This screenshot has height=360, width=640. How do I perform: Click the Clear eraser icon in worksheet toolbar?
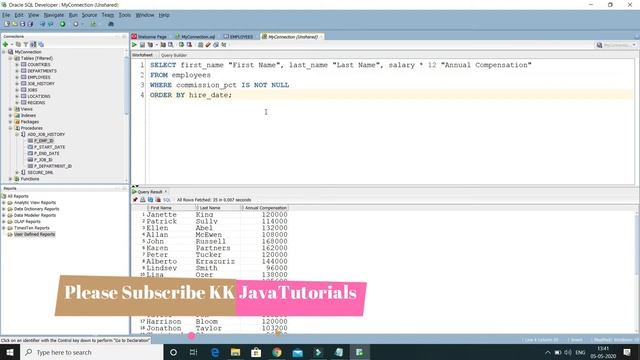point(208,44)
